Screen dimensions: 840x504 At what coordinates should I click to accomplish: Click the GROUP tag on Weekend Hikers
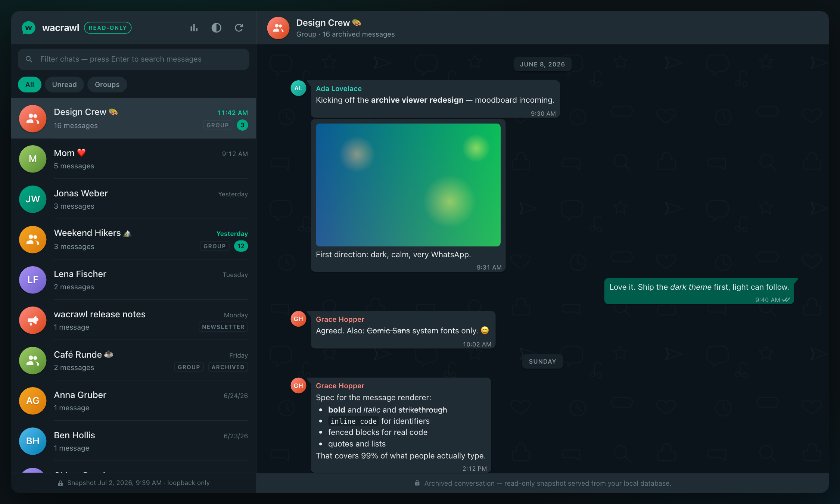(215, 246)
